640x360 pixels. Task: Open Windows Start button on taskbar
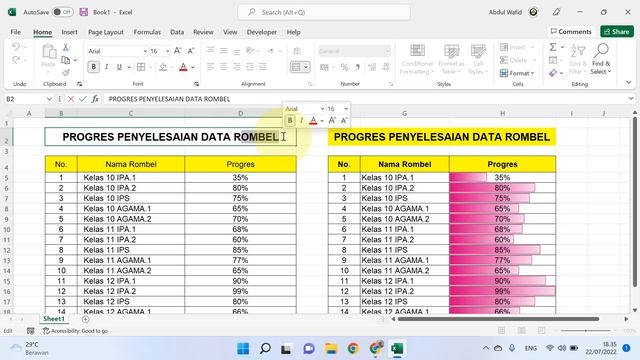[243, 349]
